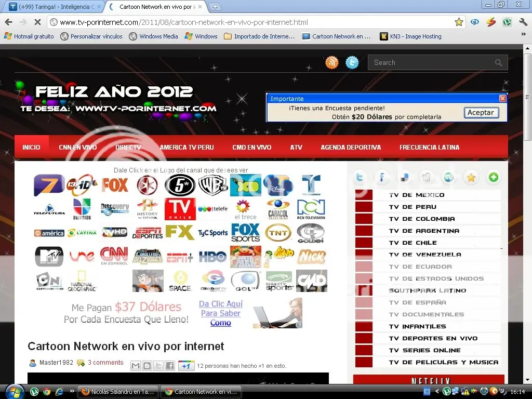Click the Aceptar button in survey popup
532x399 pixels.
481,113
